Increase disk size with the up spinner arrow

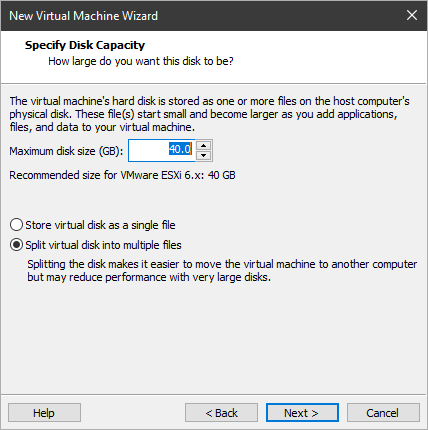click(x=203, y=146)
